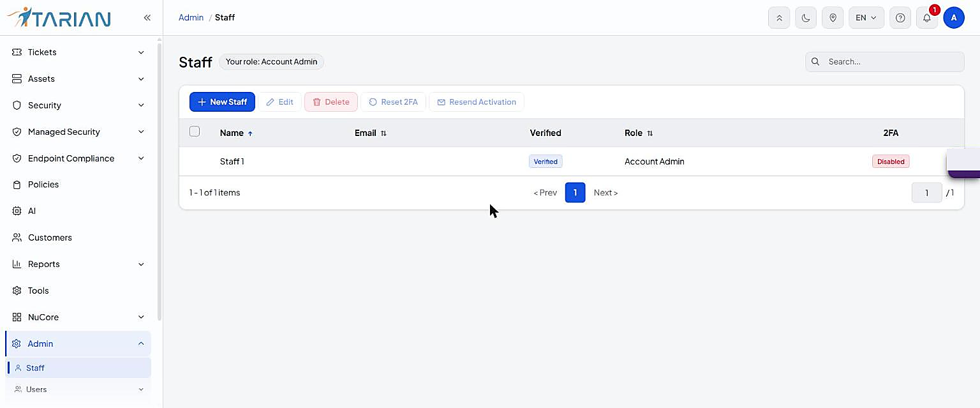Tick the select-all checkbox in table header
Image resolution: width=980 pixels, height=408 pixels.
(195, 132)
